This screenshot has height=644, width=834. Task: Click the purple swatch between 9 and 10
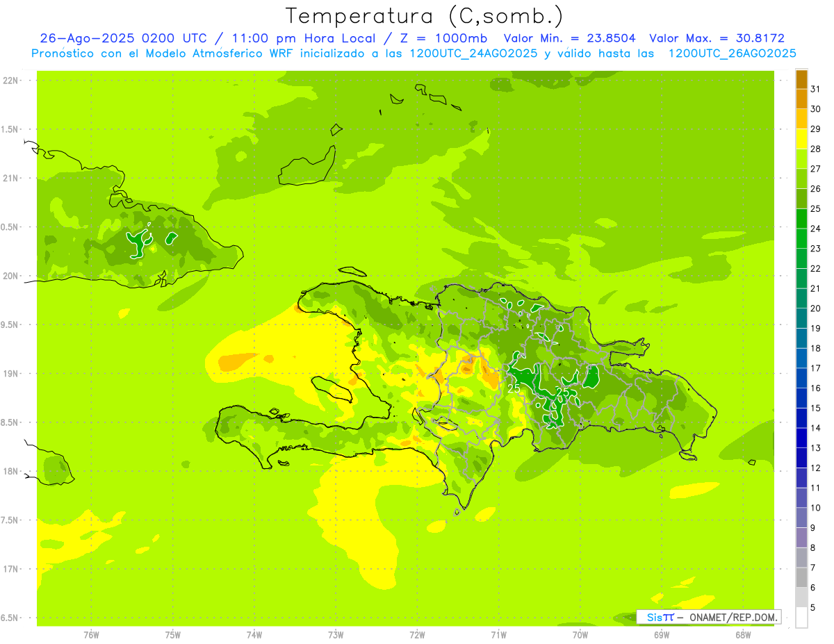(x=801, y=518)
